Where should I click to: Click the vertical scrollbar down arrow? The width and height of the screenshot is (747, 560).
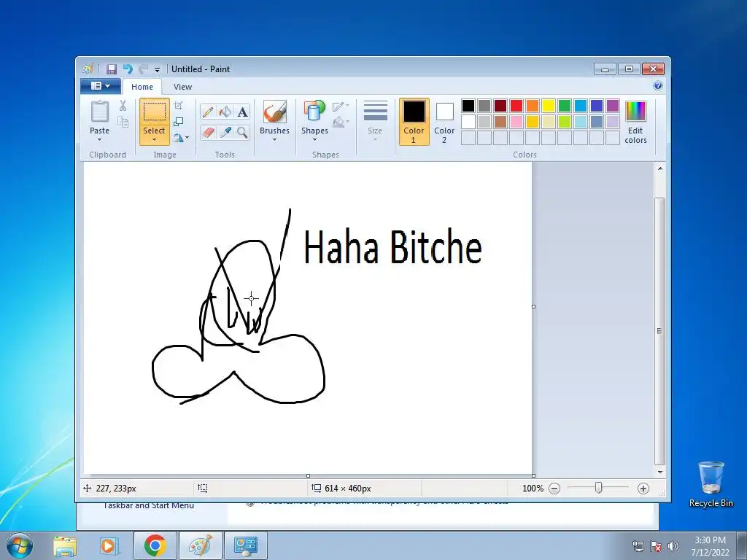[660, 472]
